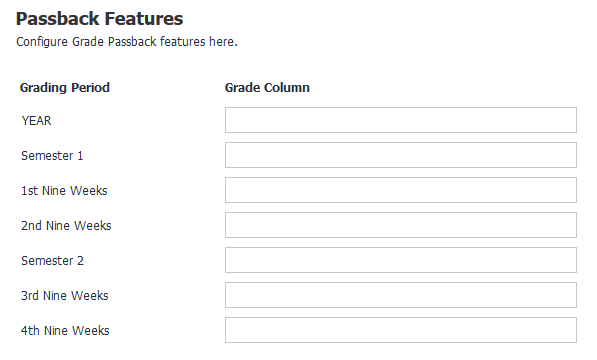Click the 1st Nine Weeks label

[64, 191]
